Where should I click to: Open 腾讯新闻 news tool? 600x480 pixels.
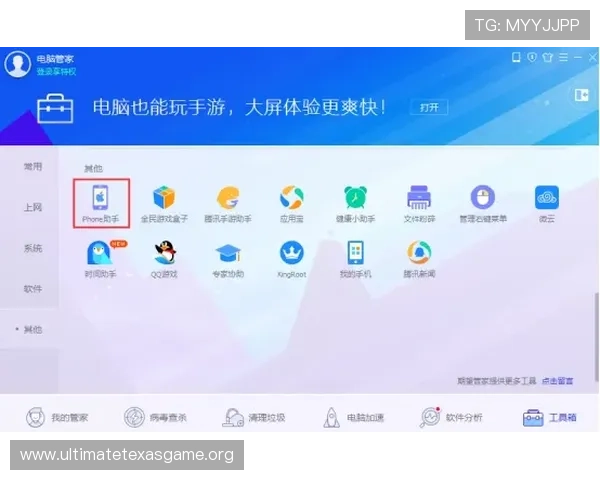[x=419, y=259]
